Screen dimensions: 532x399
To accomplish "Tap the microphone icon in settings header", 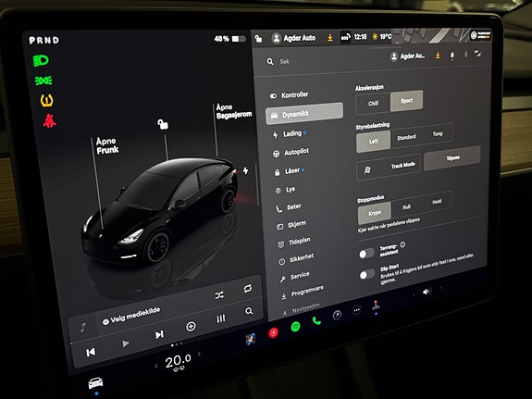I will pos(452,56).
